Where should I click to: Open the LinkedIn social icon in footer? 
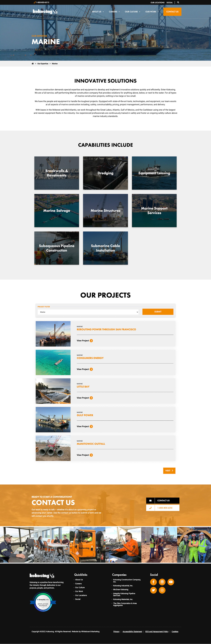coord(162,582)
